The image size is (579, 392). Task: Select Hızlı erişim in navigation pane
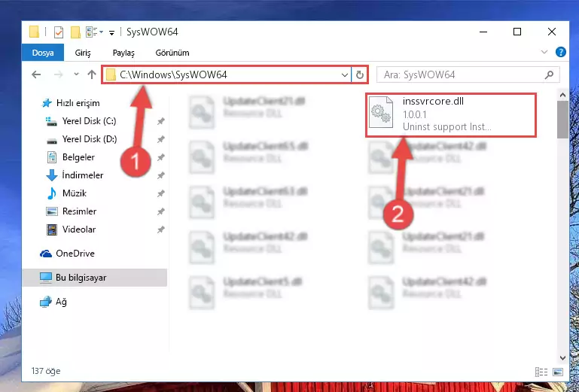tap(71, 103)
